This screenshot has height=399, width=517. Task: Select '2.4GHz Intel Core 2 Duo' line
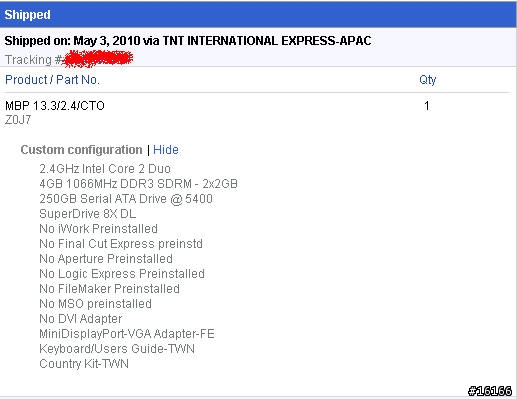click(x=105, y=169)
